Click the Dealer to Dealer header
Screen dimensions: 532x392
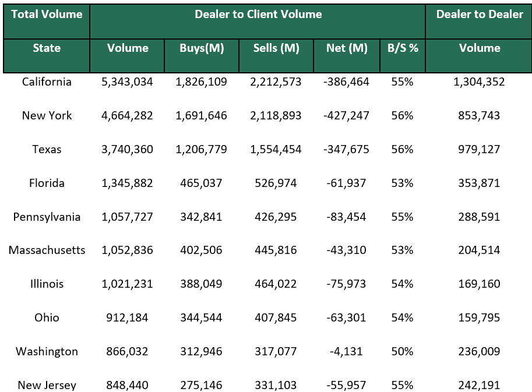pos(478,15)
